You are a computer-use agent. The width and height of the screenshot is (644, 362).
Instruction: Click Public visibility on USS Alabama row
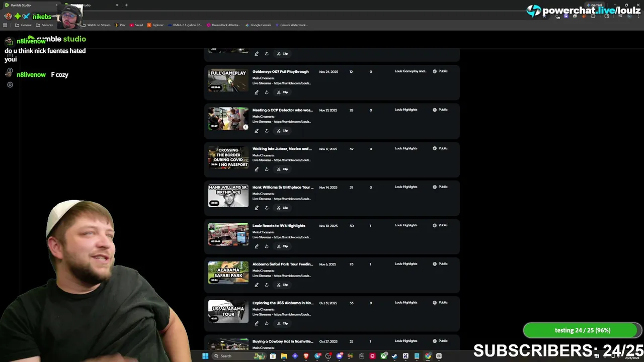(440, 303)
